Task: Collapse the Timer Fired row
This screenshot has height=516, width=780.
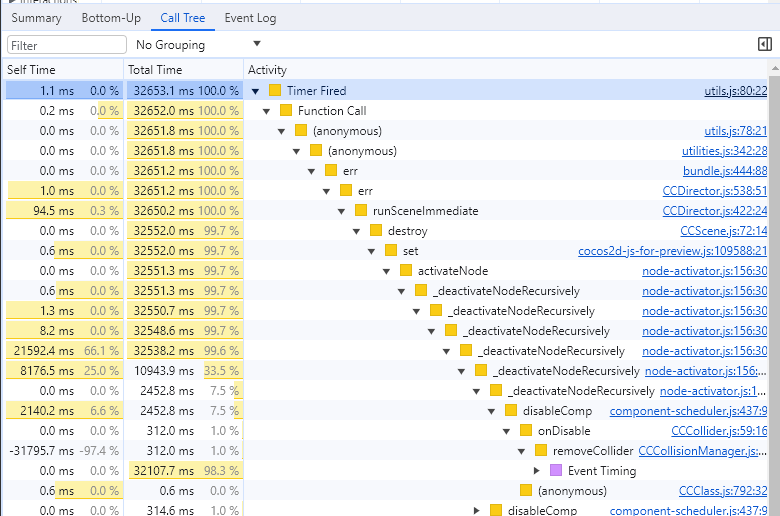Action: pyautogui.click(x=256, y=91)
